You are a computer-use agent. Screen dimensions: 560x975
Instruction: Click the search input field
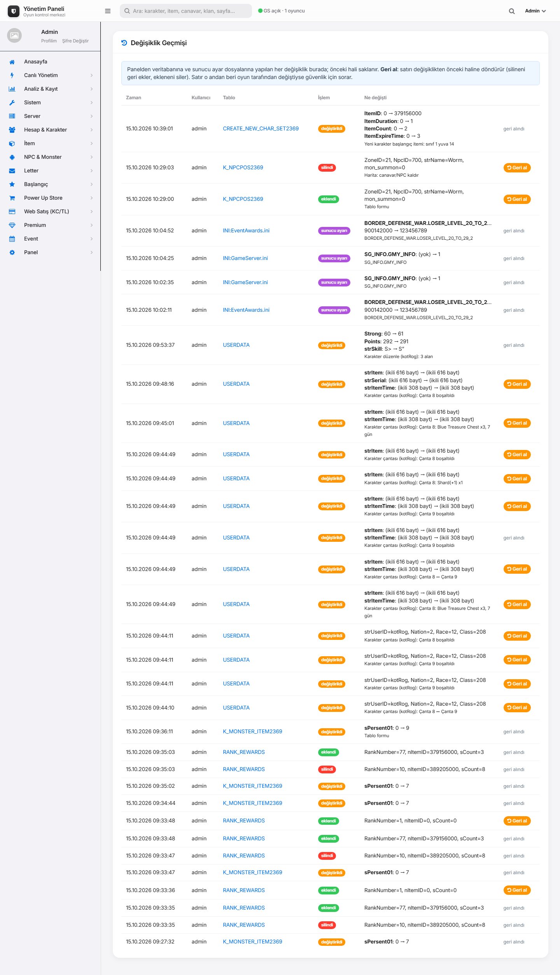click(x=186, y=11)
